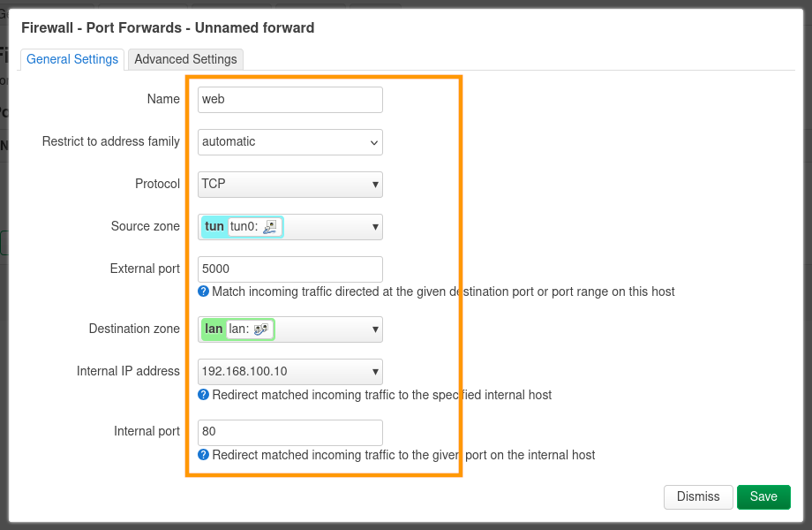The height and width of the screenshot is (530, 812).
Task: Open the Internal IP address dropdown
Action: [x=289, y=372]
